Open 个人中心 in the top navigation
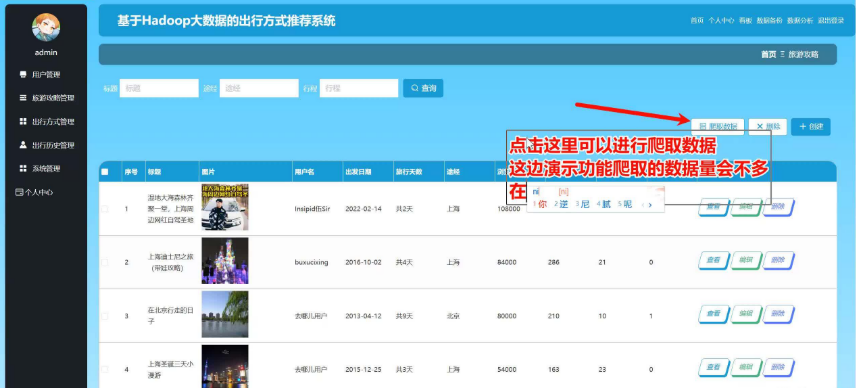The image size is (856, 388). [721, 21]
